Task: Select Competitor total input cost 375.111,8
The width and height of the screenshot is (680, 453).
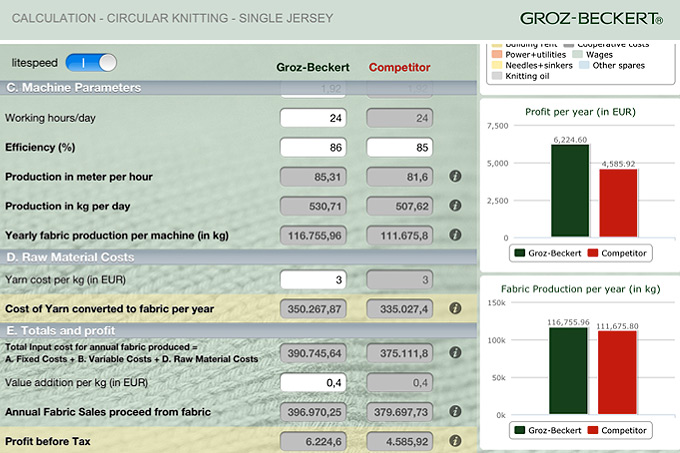Action: click(400, 353)
